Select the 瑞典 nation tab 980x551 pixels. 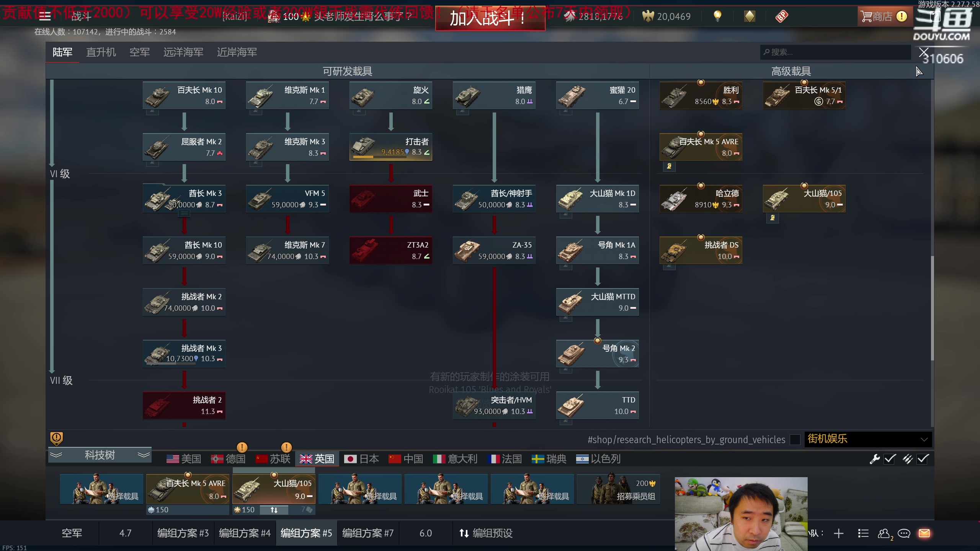point(549,459)
